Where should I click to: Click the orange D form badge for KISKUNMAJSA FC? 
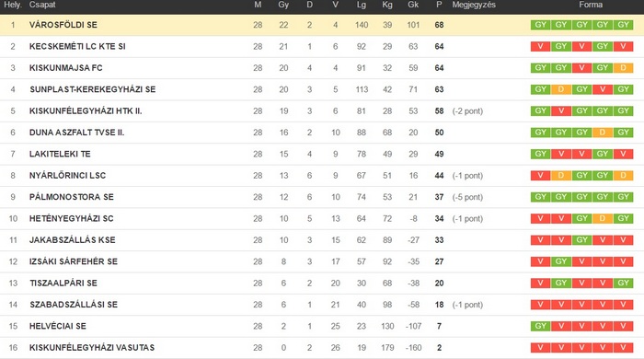(623, 68)
